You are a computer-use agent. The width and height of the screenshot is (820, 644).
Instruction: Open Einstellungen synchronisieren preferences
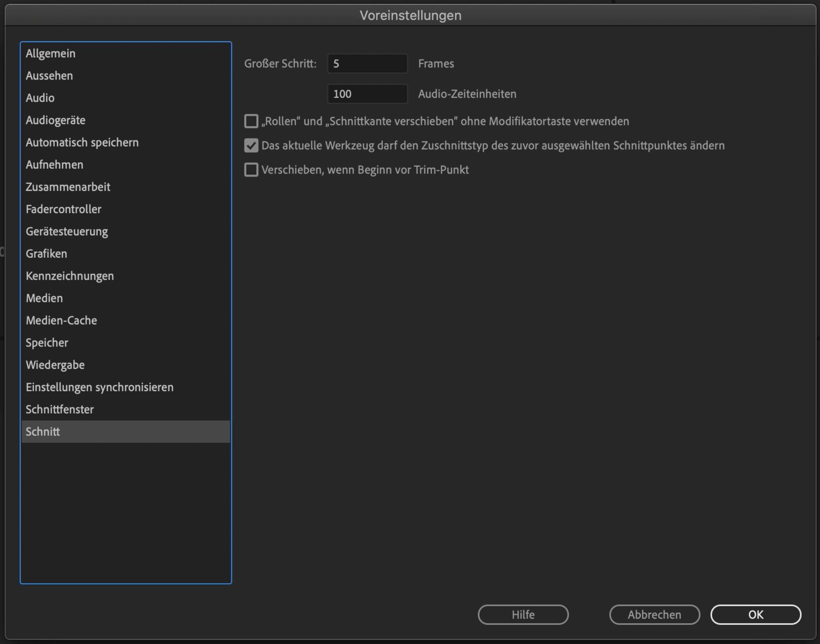(100, 387)
